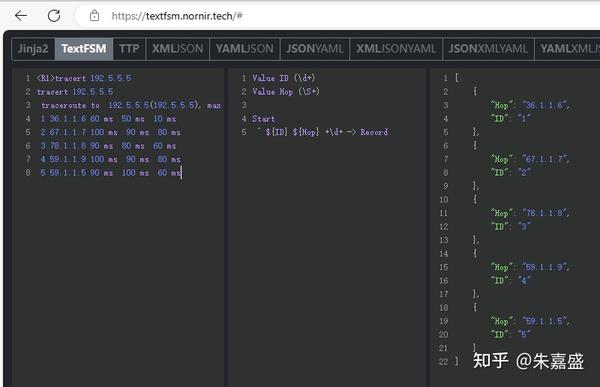Open the YAMLJSON converter tab

pos(245,49)
